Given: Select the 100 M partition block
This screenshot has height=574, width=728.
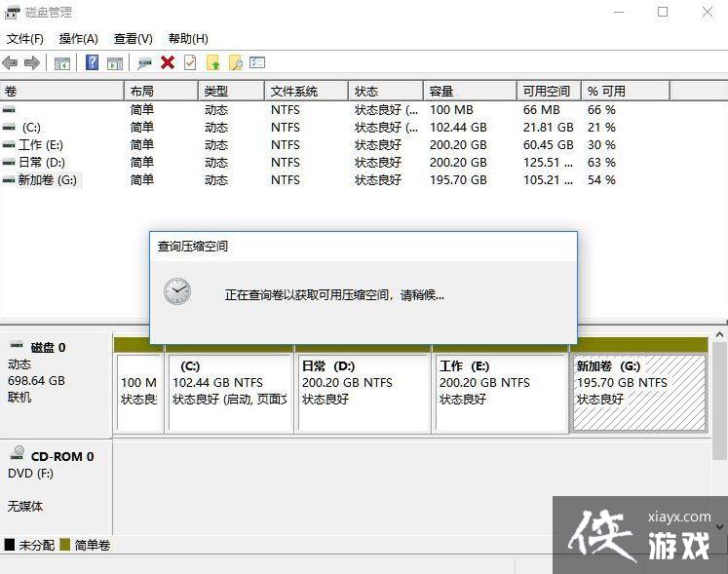Looking at the screenshot, I should [139, 393].
